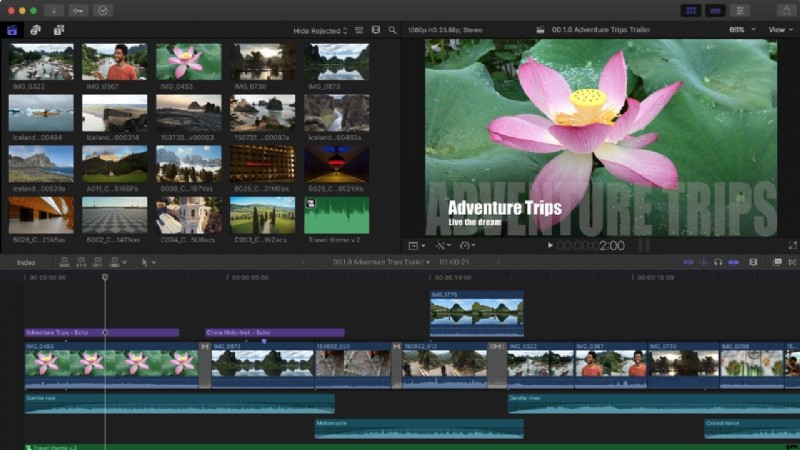Viewport: 800px width, 450px height.
Task: Click the Import Media arrow button
Action: click(x=53, y=10)
